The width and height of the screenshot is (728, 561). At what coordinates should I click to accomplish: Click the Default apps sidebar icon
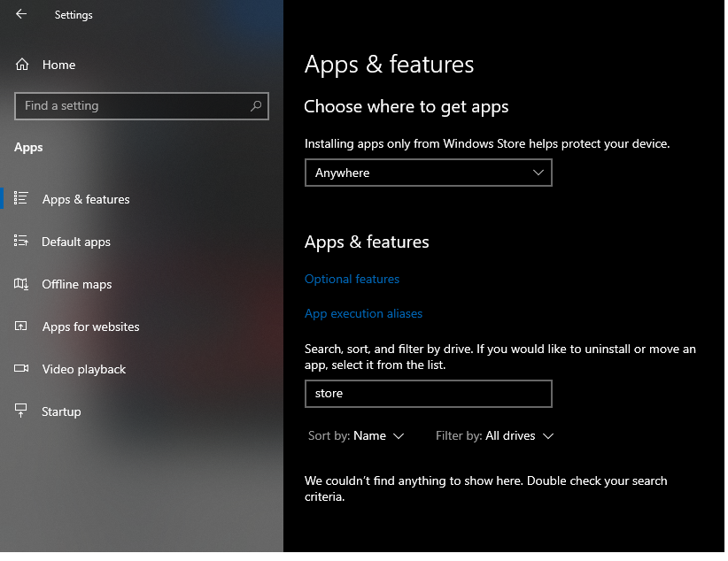coord(23,241)
